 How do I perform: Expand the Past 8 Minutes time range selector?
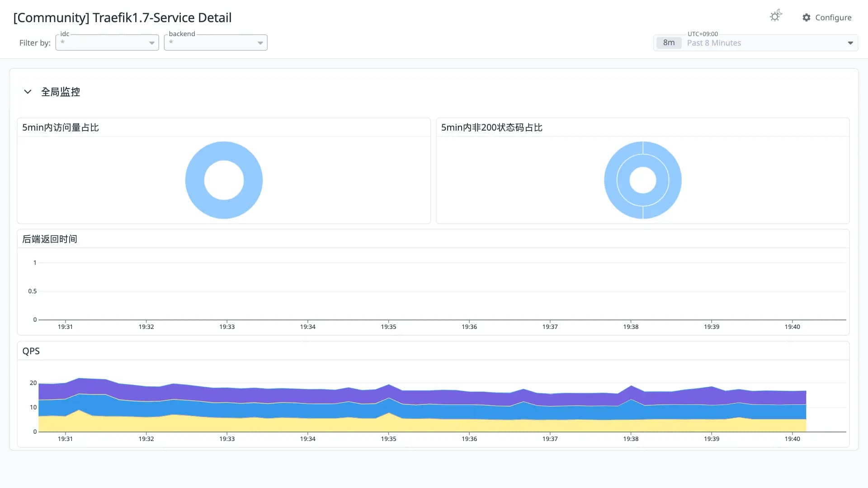pyautogui.click(x=755, y=43)
